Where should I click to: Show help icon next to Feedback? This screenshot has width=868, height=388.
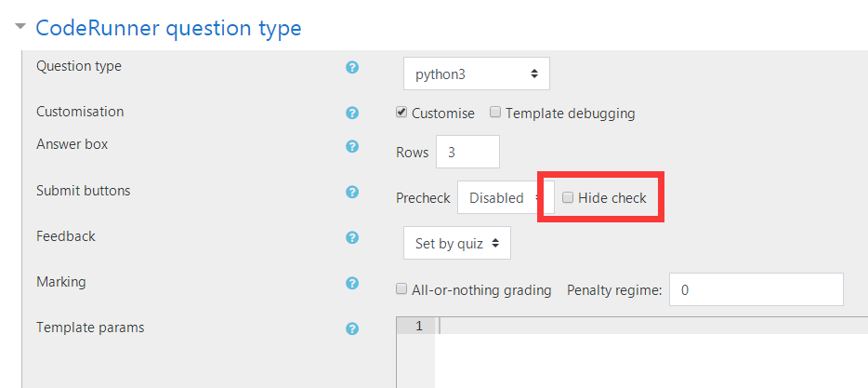[x=352, y=238]
